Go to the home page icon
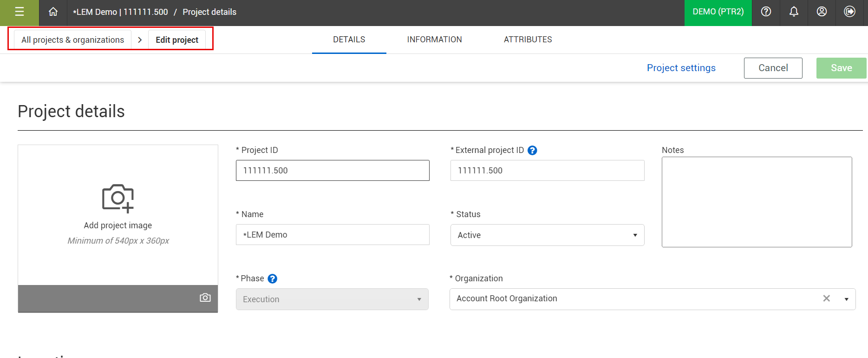The image size is (868, 358). [53, 12]
